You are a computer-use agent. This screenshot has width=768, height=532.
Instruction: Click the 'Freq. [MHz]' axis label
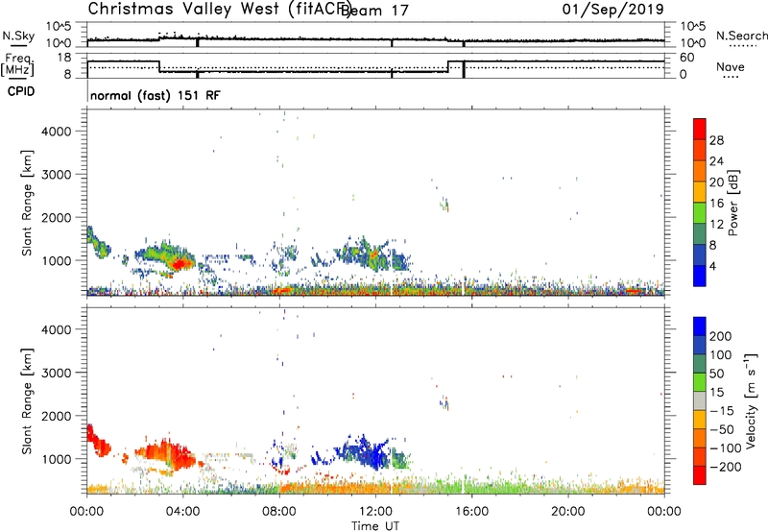17,65
